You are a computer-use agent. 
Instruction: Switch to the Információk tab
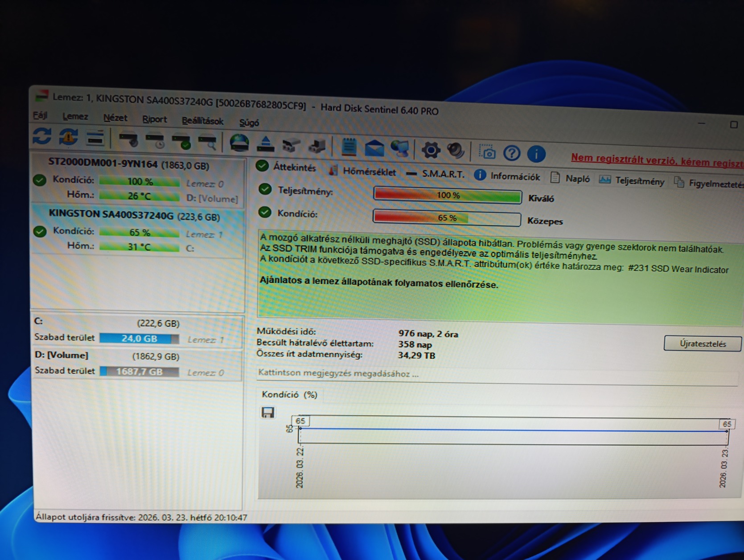pyautogui.click(x=507, y=176)
